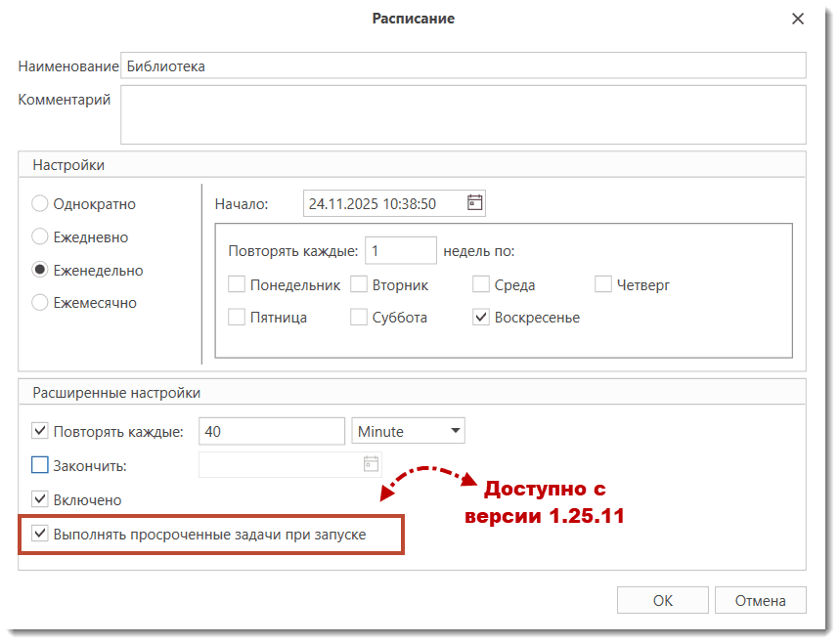Enable the Закончить checkbox
This screenshot has width=840, height=644.
(x=40, y=465)
